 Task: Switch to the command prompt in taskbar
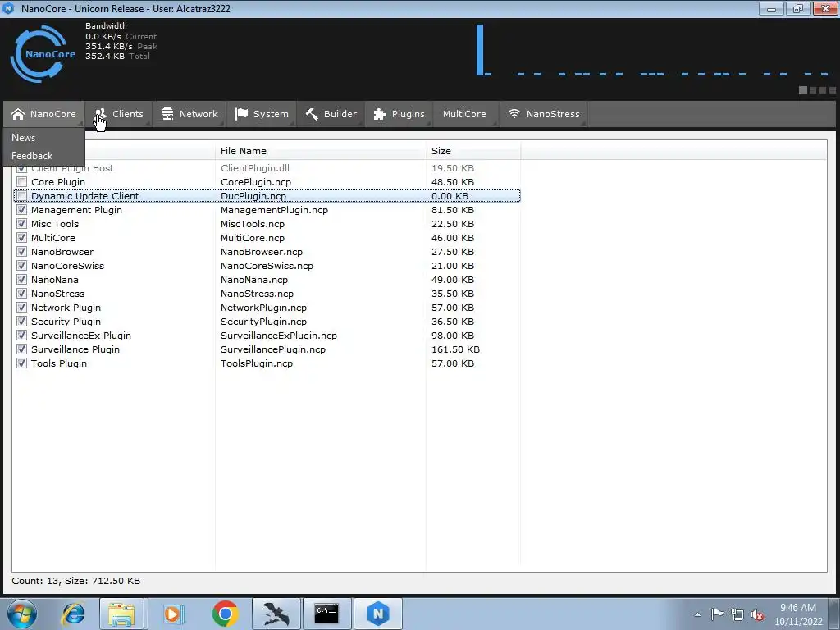[x=326, y=614]
